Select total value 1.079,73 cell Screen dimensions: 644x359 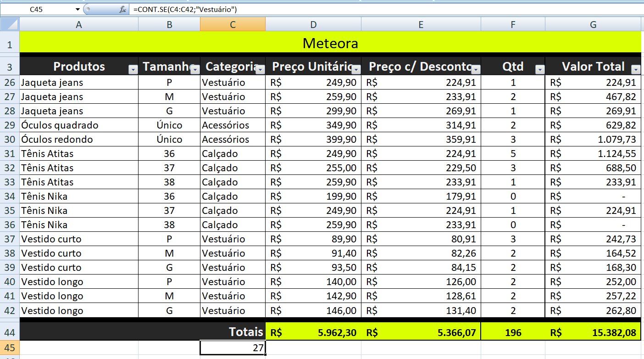(x=593, y=140)
